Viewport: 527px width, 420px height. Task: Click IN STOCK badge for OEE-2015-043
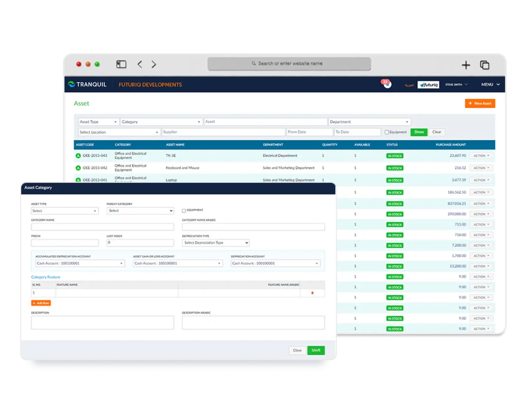(x=395, y=156)
